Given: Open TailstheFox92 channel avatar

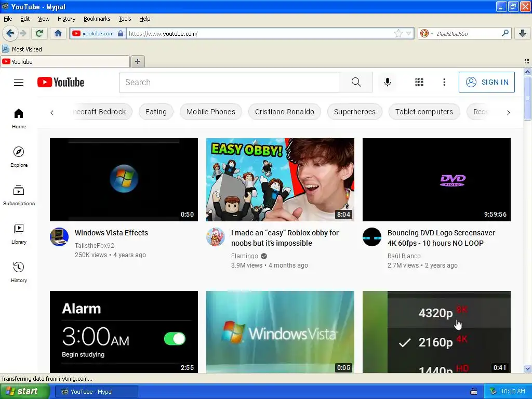Looking at the screenshot, I should coord(59,237).
